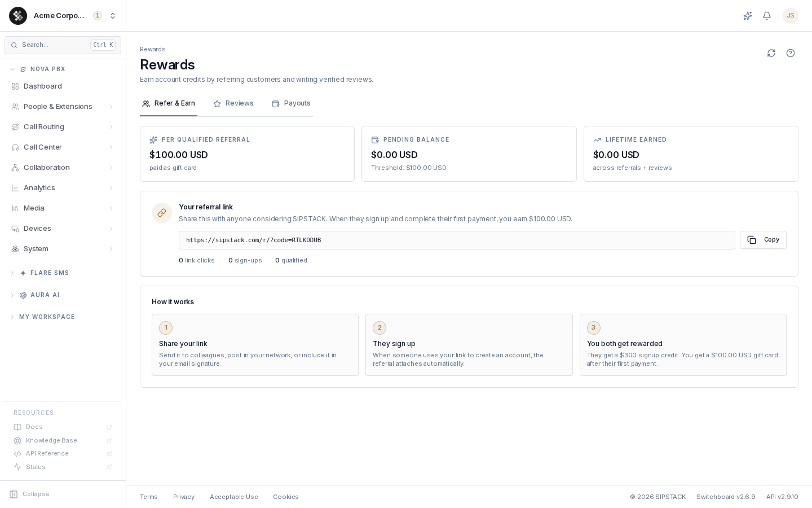Screen dimensions: 812x508
Task: Expand the System chevron
Action: [x=111, y=249]
